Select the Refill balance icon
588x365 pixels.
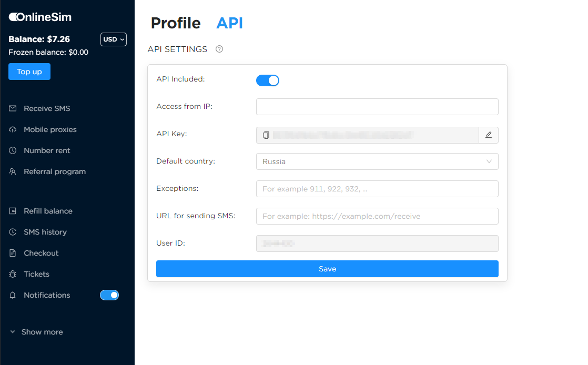pos(11,211)
